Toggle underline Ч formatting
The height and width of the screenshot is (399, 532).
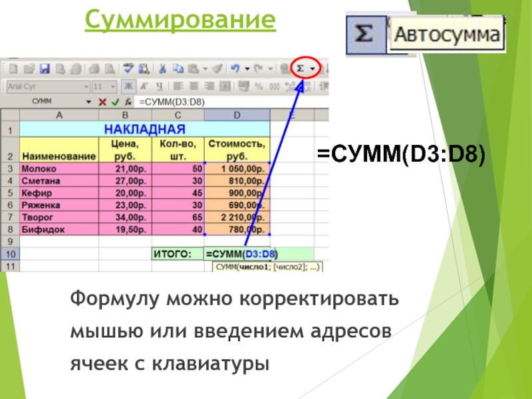160,86
